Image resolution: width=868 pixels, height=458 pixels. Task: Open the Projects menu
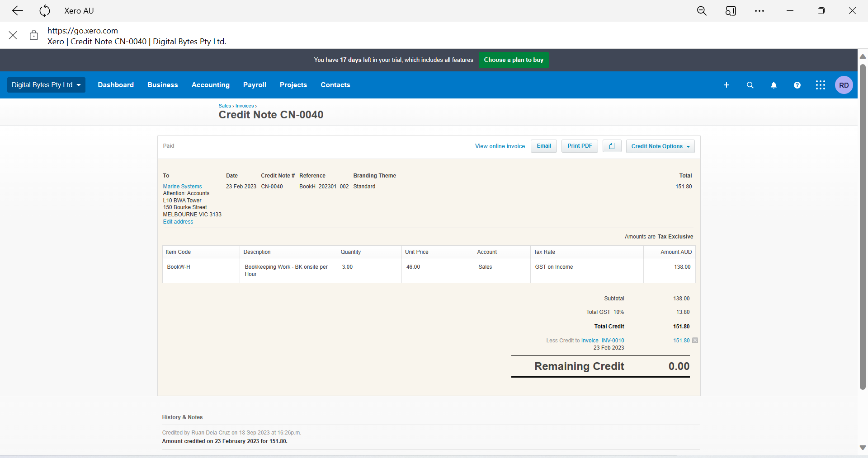click(293, 85)
